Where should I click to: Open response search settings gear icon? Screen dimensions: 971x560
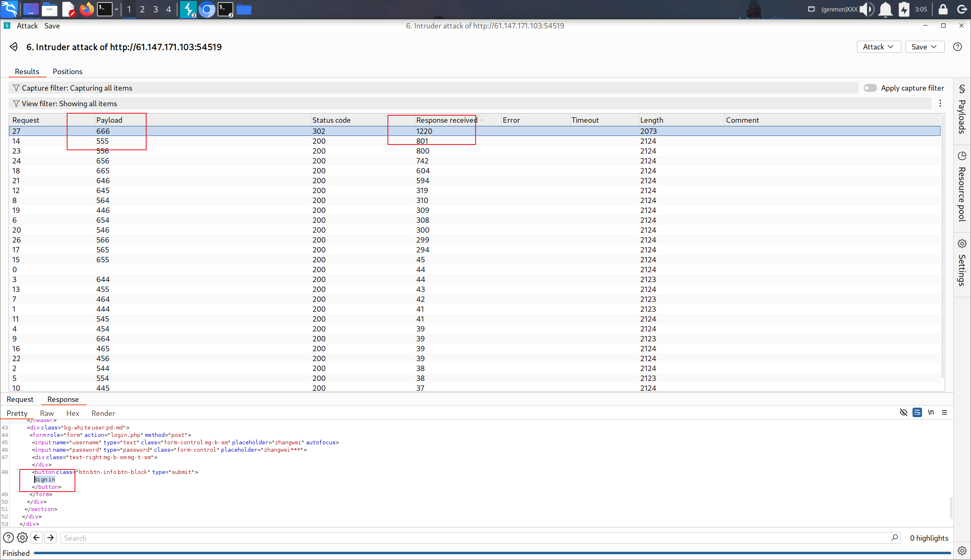click(22, 537)
